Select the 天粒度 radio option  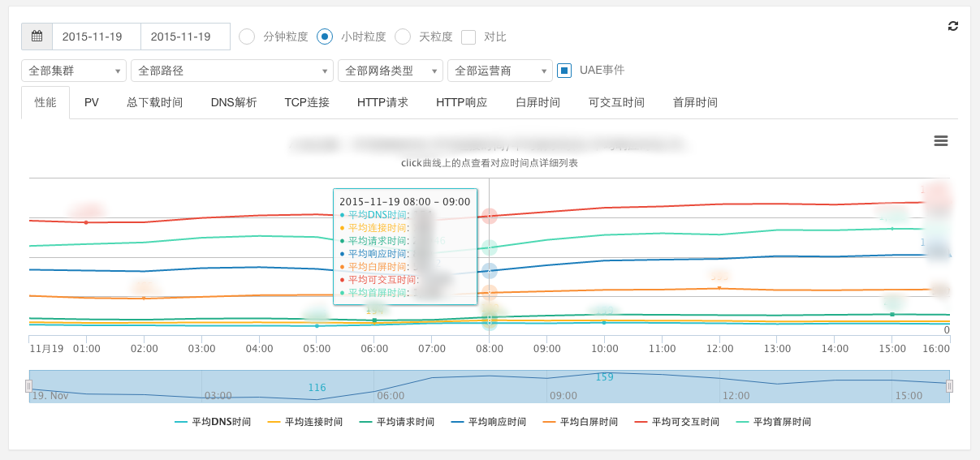[403, 37]
